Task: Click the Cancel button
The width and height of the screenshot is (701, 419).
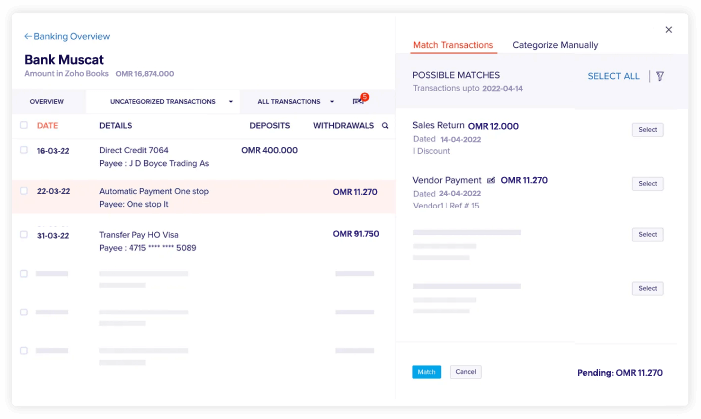Action: tap(465, 372)
